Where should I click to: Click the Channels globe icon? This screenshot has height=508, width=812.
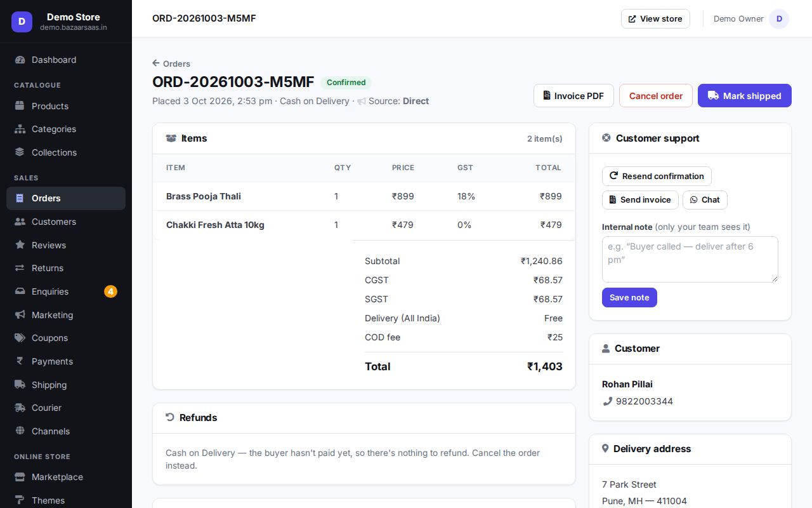20,431
